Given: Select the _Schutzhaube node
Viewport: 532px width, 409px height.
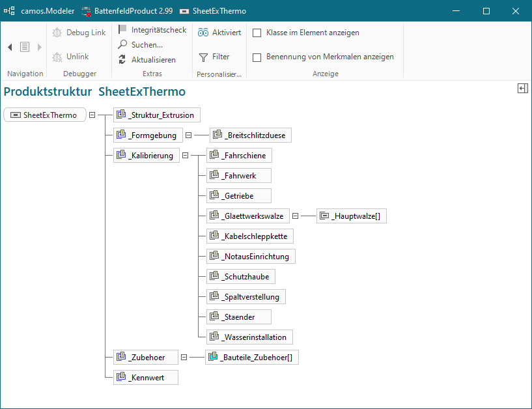Looking at the screenshot, I should click(241, 277).
